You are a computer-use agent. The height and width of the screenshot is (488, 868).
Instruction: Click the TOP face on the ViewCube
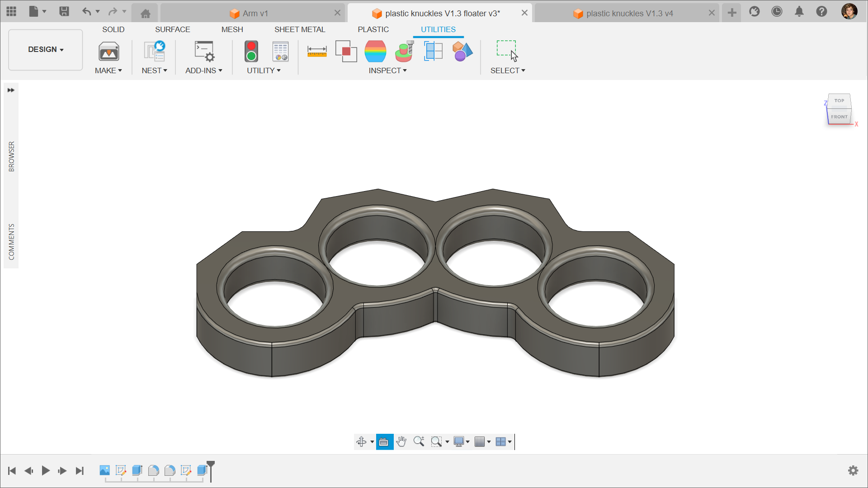pos(839,100)
